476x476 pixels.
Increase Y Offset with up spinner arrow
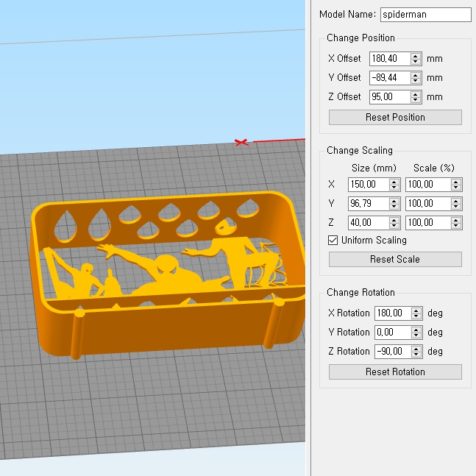pos(416,75)
